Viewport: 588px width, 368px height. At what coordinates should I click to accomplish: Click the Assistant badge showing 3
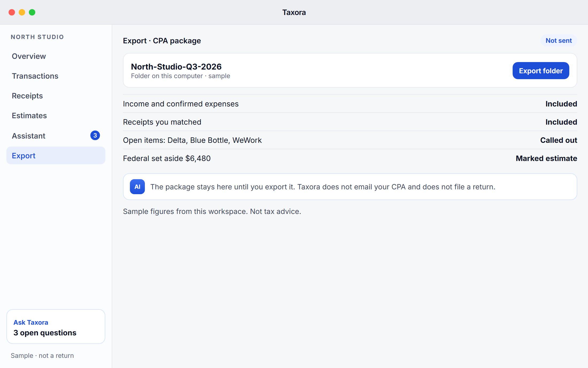pyautogui.click(x=95, y=135)
